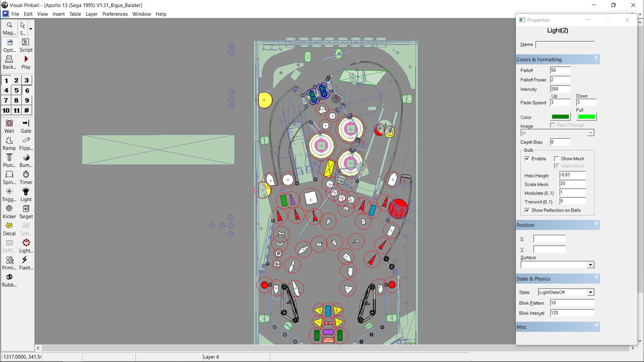Image resolution: width=644 pixels, height=362 pixels.
Task: Uncheck the bulb Enable checkbox
Action: pyautogui.click(x=527, y=158)
